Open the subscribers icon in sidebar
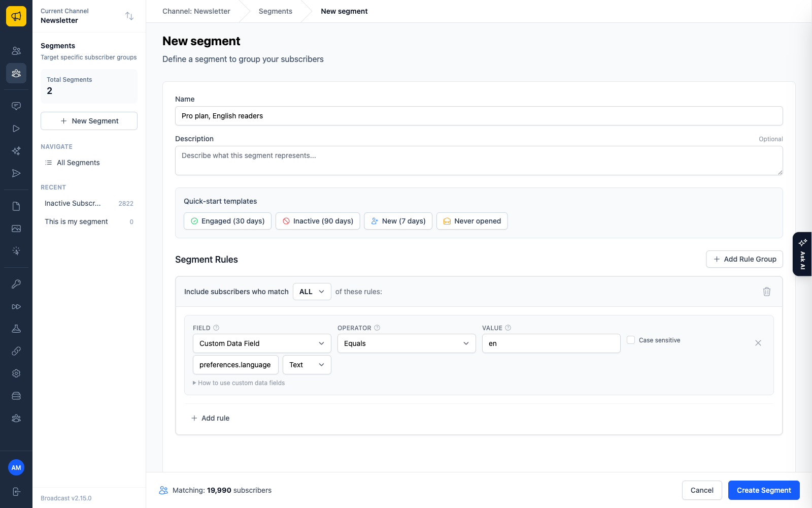This screenshot has width=812, height=508. click(16, 51)
